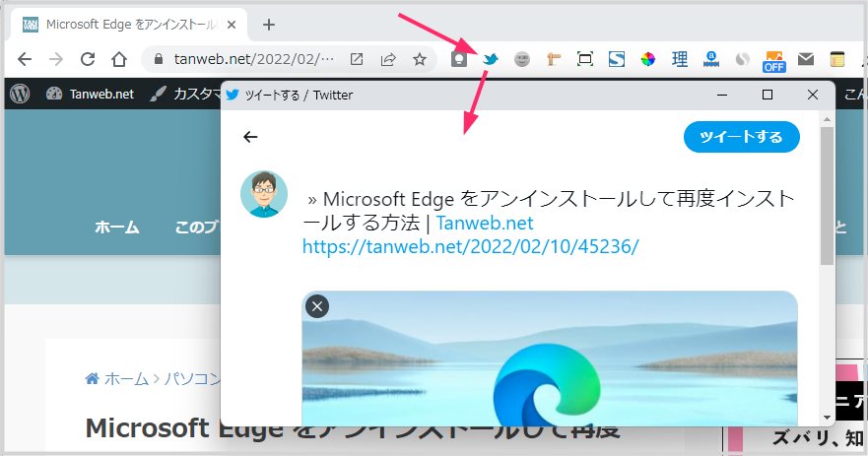Click the パソコン breadcrumb link

pos(193,378)
